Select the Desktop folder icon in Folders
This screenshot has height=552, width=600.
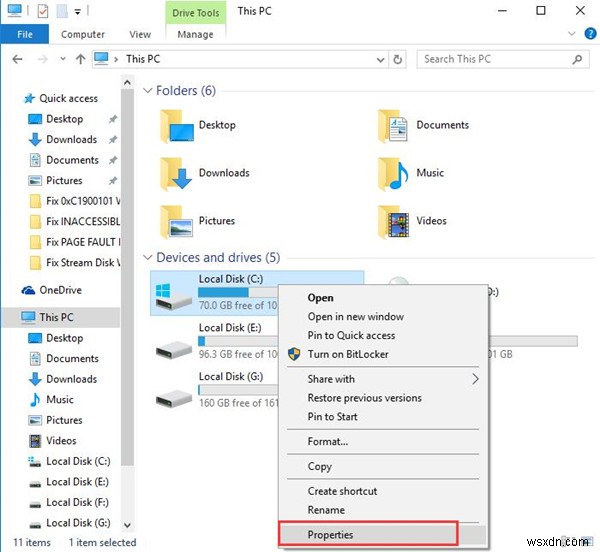pos(177,126)
